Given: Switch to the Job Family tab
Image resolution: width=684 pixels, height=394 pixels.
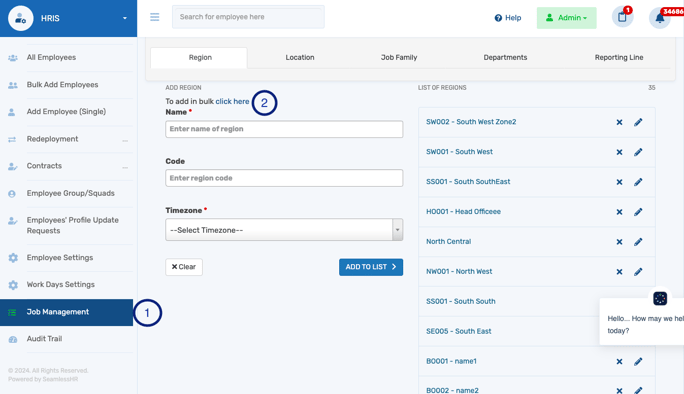Looking at the screenshot, I should coord(399,57).
